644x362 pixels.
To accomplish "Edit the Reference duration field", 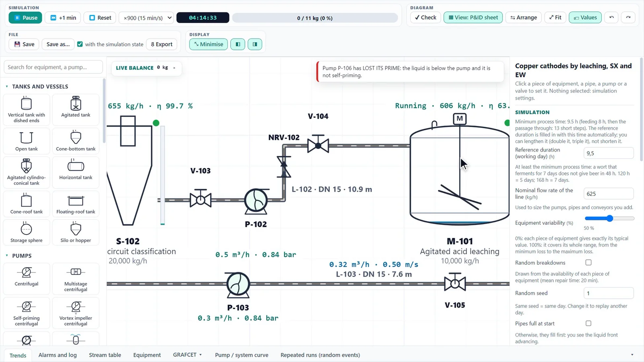I will (x=609, y=153).
